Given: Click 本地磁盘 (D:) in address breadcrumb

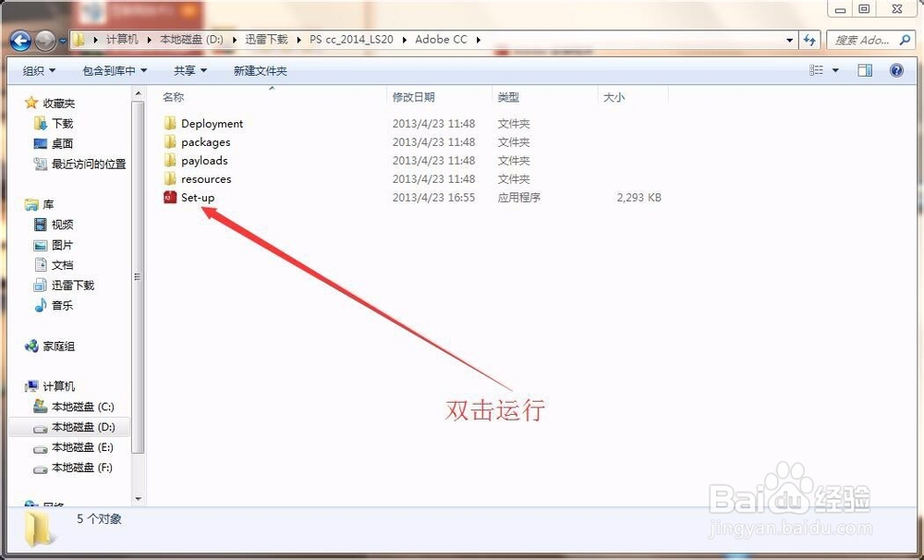Looking at the screenshot, I should [x=191, y=40].
